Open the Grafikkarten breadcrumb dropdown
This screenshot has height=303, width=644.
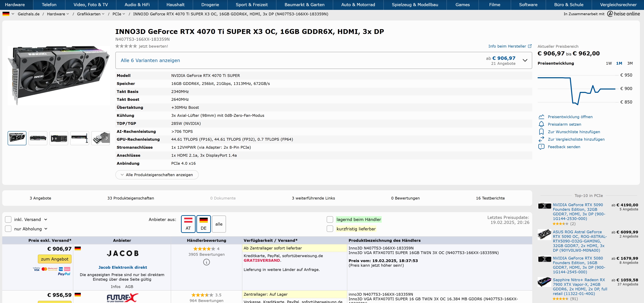pyautogui.click(x=90, y=14)
